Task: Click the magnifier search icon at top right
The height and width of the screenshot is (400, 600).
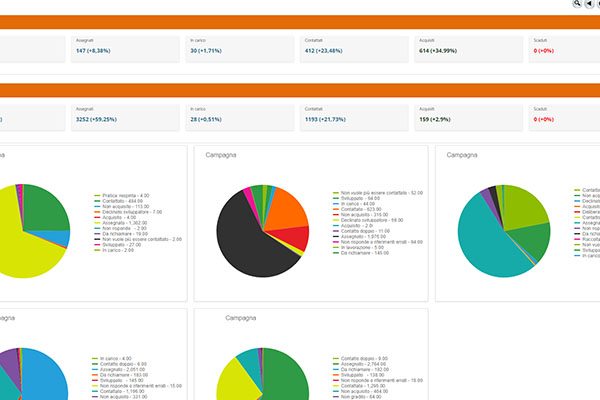Action: [x=577, y=5]
